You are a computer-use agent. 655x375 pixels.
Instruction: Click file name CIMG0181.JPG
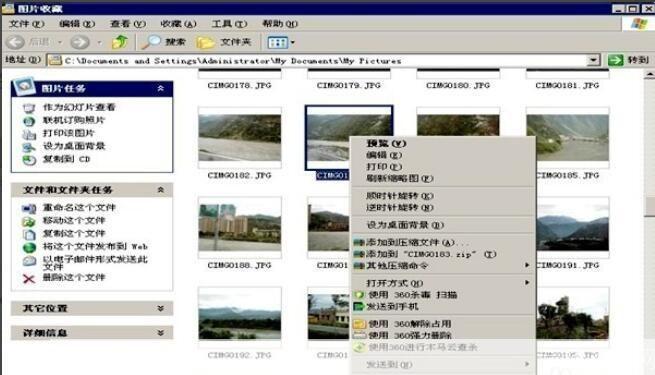pos(567,86)
